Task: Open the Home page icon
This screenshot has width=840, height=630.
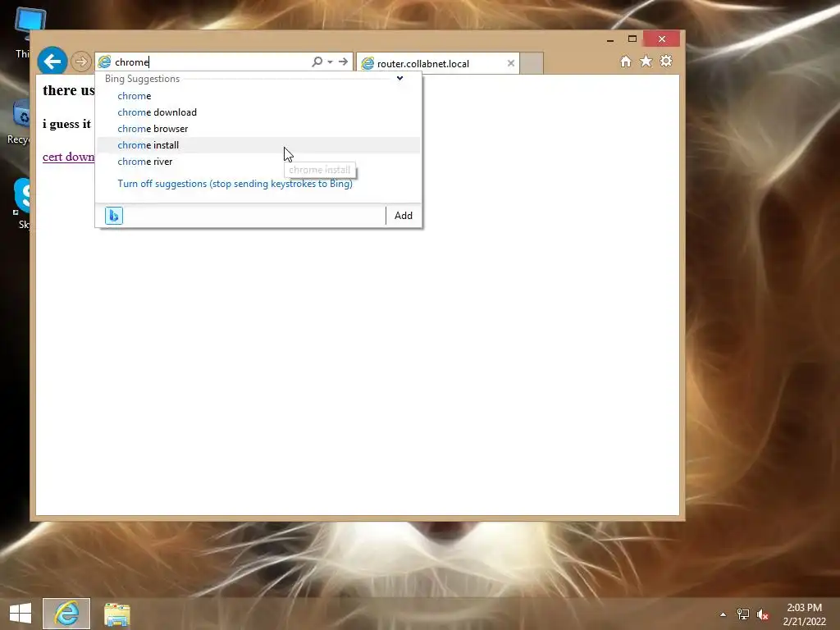Action: tap(626, 62)
